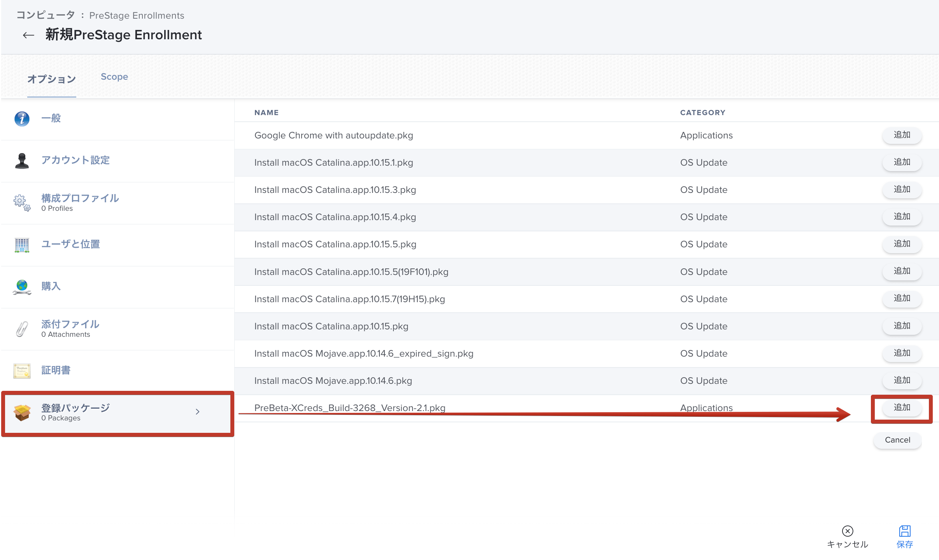Screen dimensions: 939x560
Task: Click the user silhouette icon for アカウント設定
Action: (22, 161)
